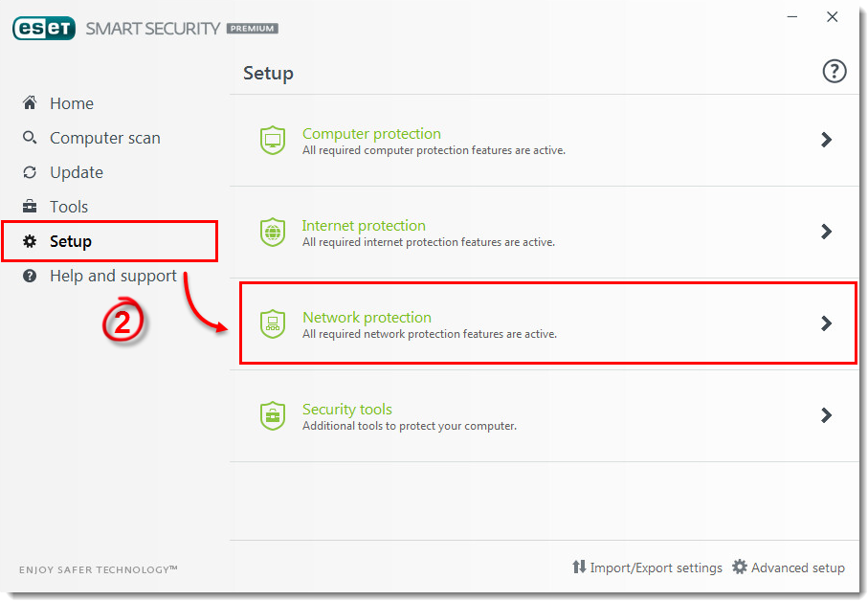Click the Import/Export arrows icon
The image size is (868, 601).
(581, 567)
